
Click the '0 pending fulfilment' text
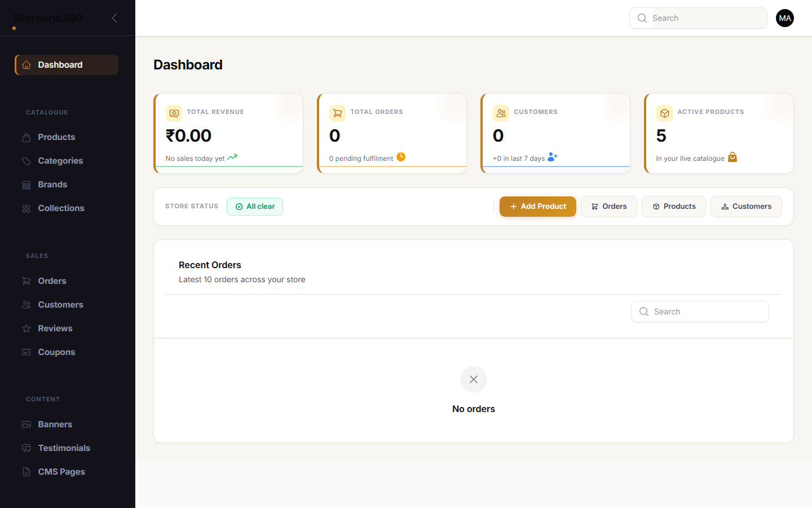coord(361,159)
